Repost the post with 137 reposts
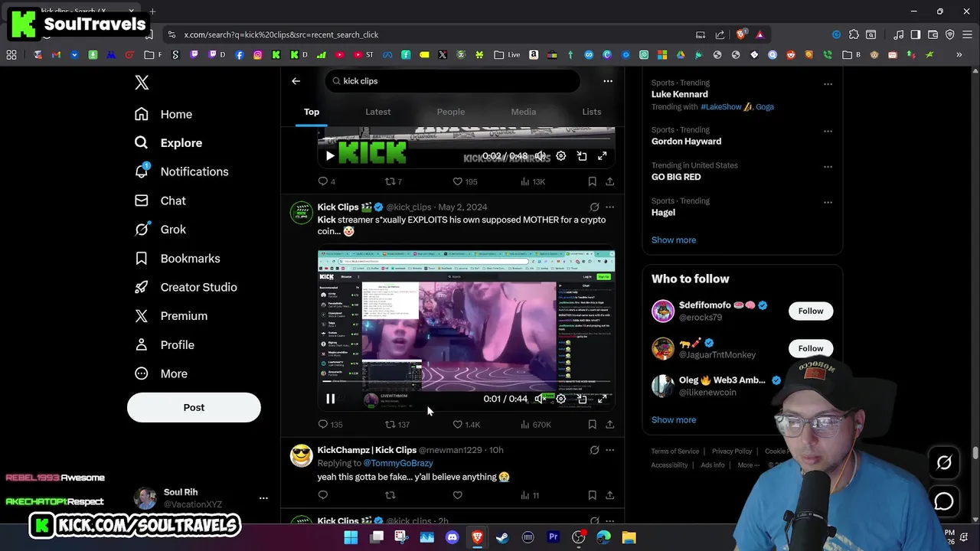Screen dimensions: 980x551 pyautogui.click(x=397, y=425)
